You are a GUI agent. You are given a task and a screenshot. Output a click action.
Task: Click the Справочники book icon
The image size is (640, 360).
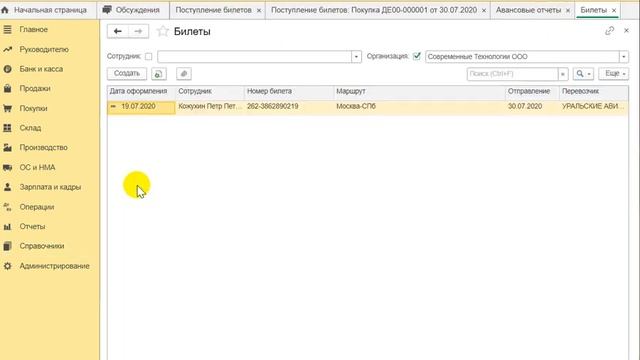pos(7,246)
